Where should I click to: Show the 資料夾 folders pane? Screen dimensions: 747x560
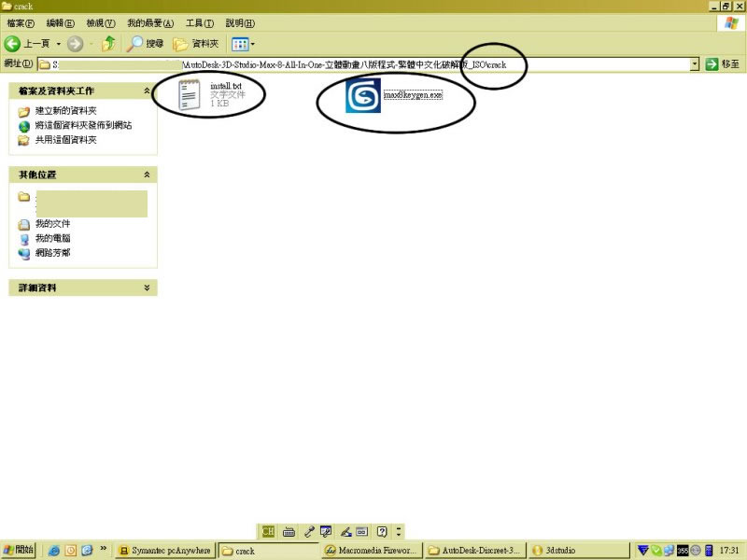click(x=196, y=44)
